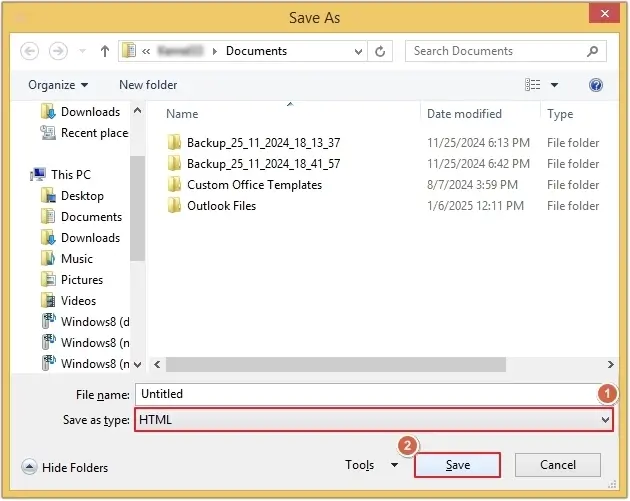Sort the list by the Name column
Screen dimensions: 630x501
(x=182, y=114)
